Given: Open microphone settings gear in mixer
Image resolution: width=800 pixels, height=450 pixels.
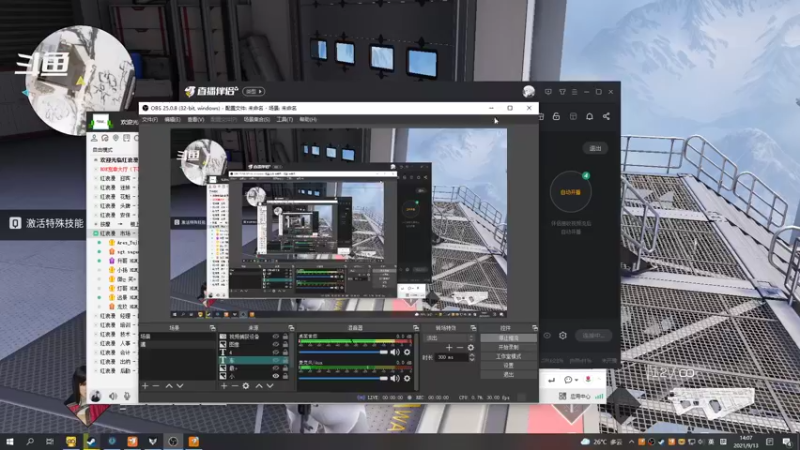Looking at the screenshot, I should (x=407, y=378).
